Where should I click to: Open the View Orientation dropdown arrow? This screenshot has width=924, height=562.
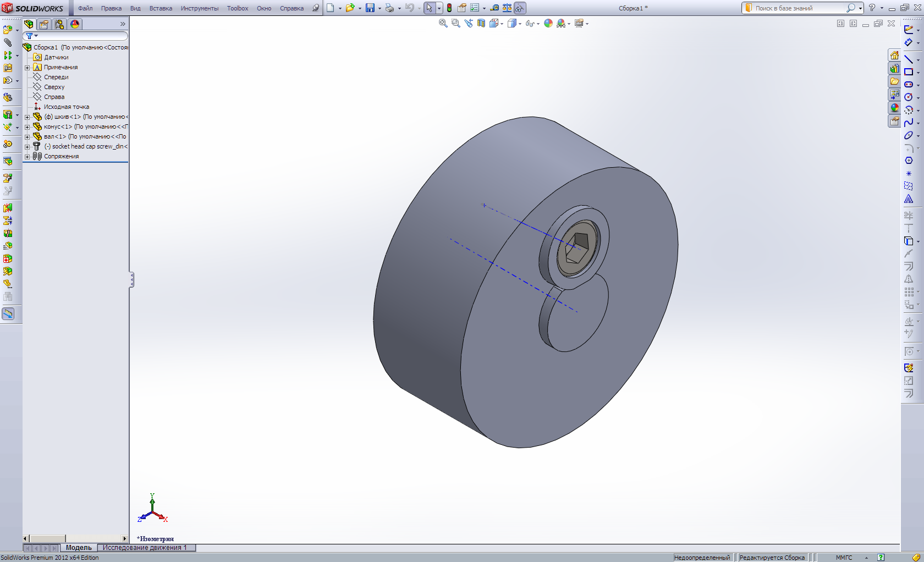point(502,24)
